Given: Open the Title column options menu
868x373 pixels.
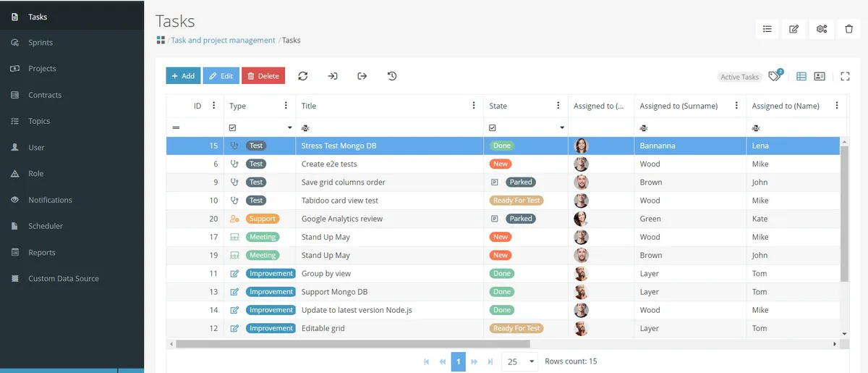Looking at the screenshot, I should pyautogui.click(x=474, y=106).
